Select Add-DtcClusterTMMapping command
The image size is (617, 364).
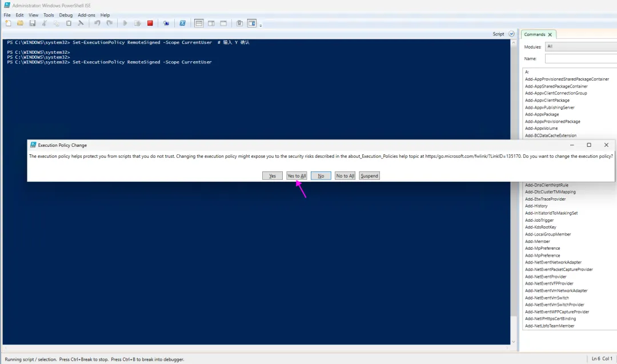click(x=550, y=192)
